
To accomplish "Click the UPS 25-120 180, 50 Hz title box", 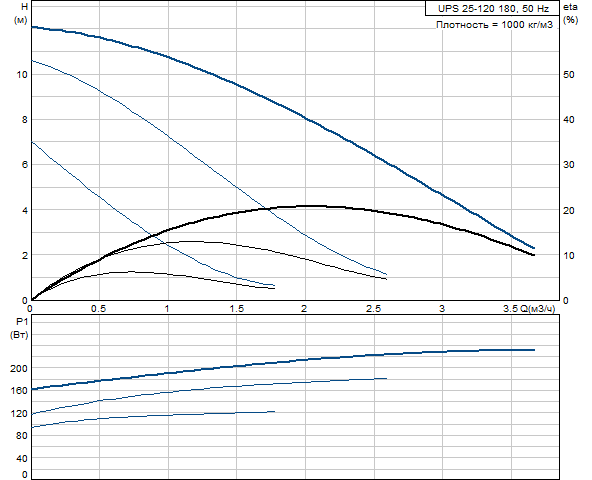I will click(492, 8).
